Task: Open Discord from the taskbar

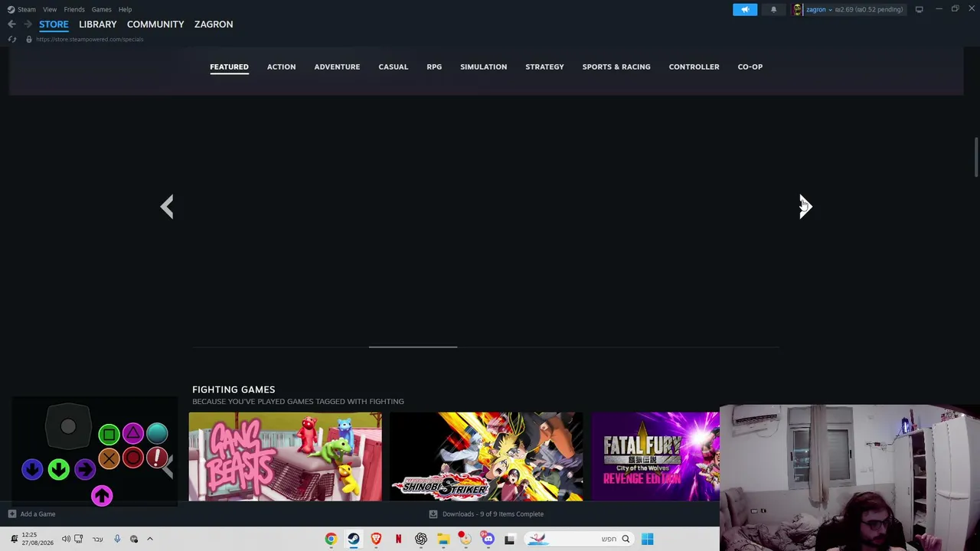Action: click(x=488, y=539)
